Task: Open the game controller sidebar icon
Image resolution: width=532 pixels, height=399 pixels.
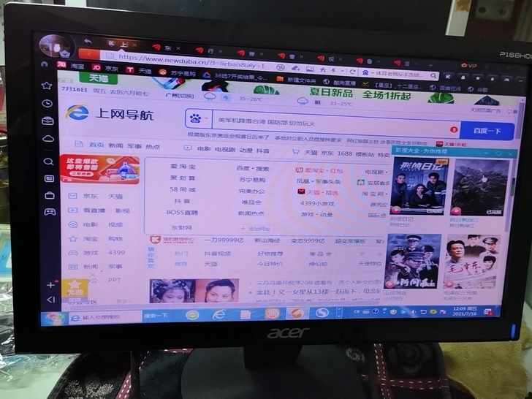Action: [x=50, y=212]
